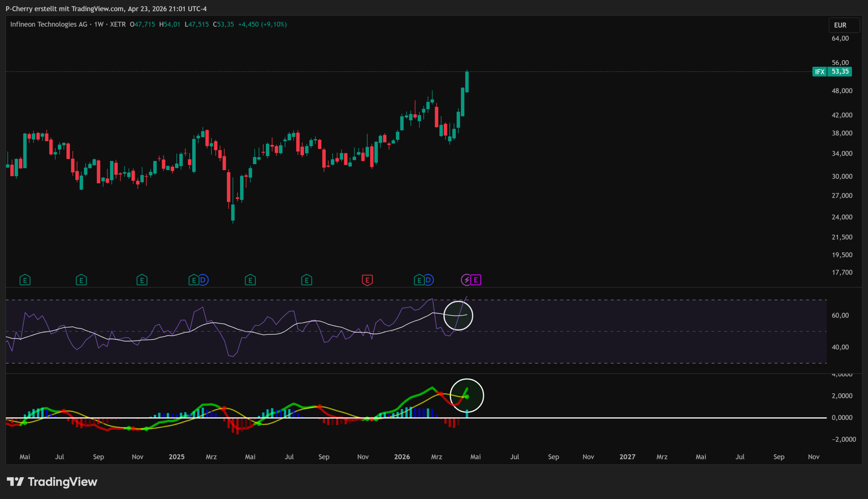Click the magenta upcoming earnings E marker

pos(476,280)
